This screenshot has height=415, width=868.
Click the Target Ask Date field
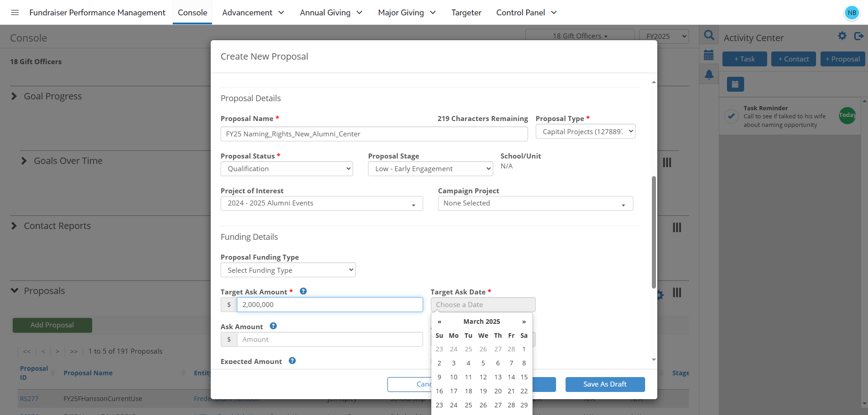click(483, 304)
